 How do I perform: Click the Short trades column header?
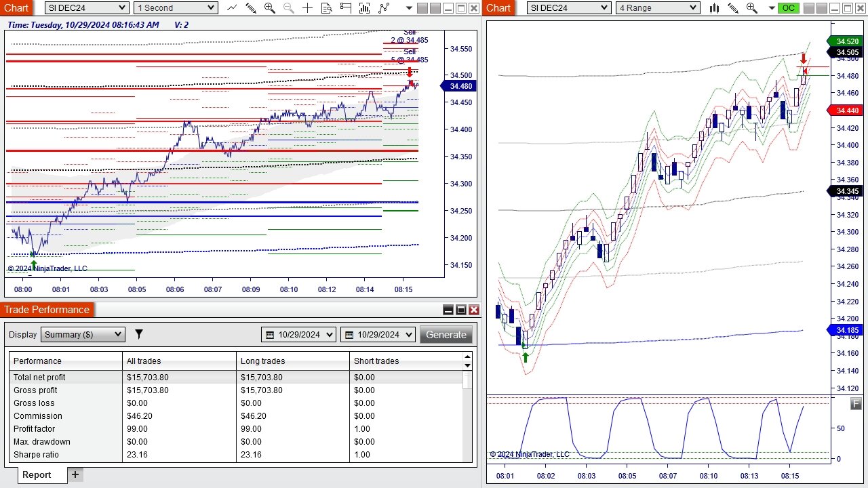click(x=406, y=361)
